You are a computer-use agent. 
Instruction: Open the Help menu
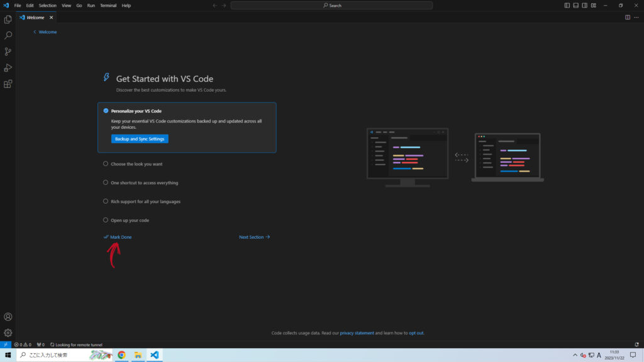pyautogui.click(x=126, y=5)
